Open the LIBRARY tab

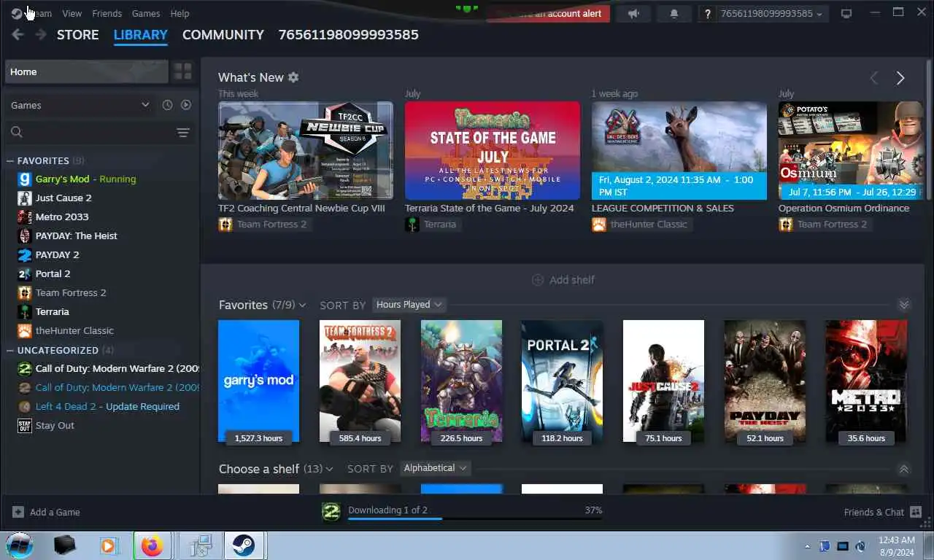141,35
